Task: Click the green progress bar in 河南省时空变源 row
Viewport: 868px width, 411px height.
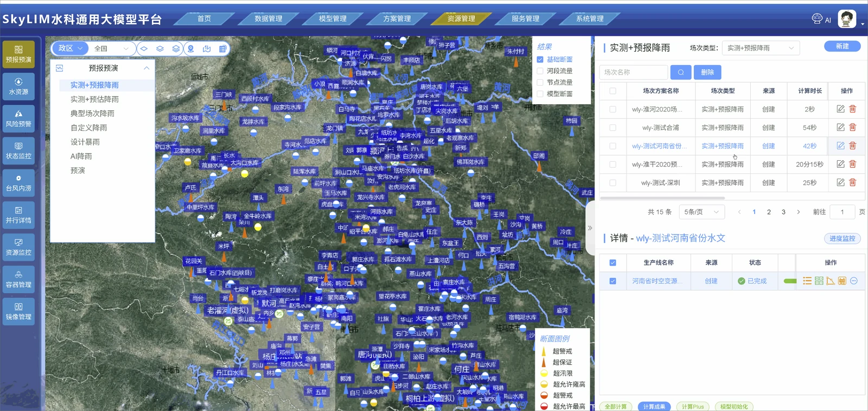Action: point(790,281)
